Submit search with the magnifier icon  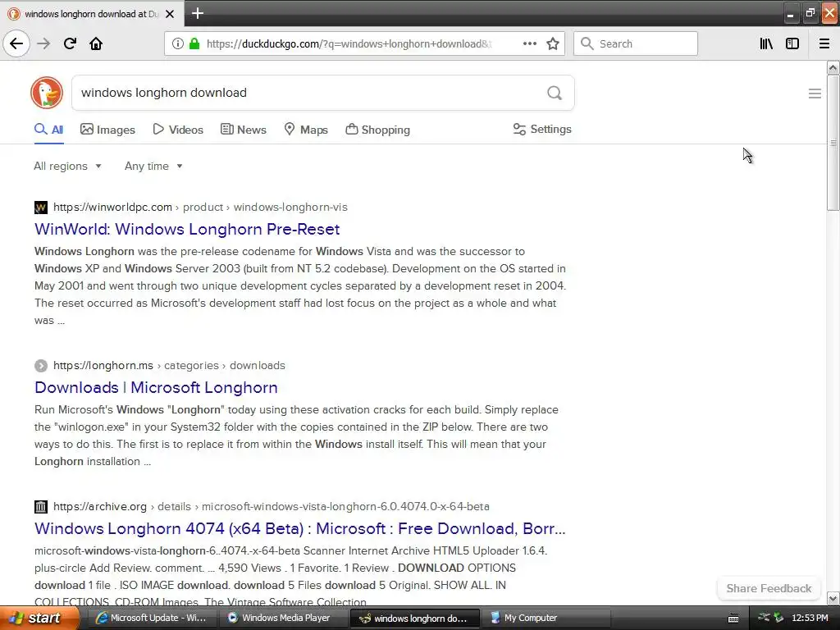[x=555, y=93]
